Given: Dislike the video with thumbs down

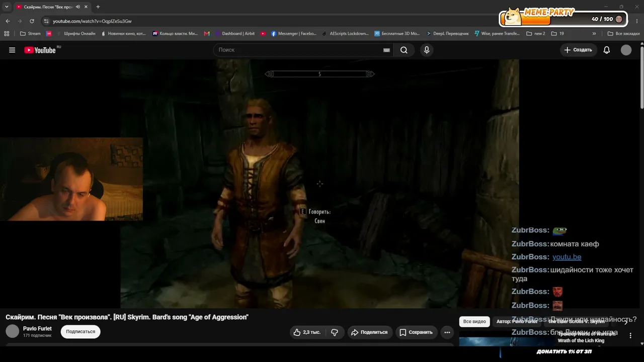Looking at the screenshot, I should coord(335,332).
